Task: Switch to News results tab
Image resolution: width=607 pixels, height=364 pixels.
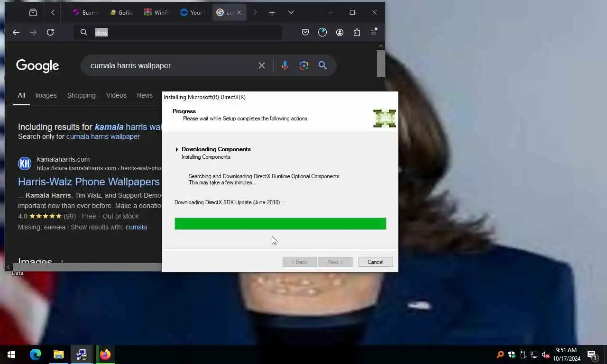Action: tap(145, 95)
